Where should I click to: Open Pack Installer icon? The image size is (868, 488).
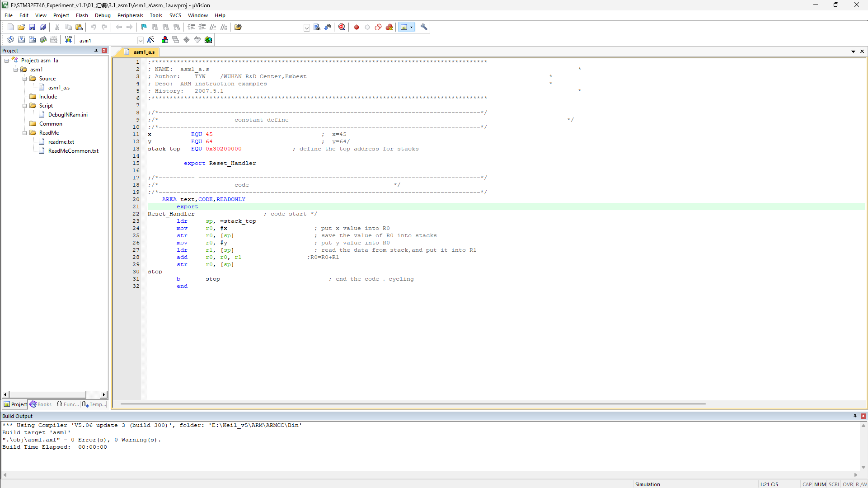pyautogui.click(x=208, y=40)
